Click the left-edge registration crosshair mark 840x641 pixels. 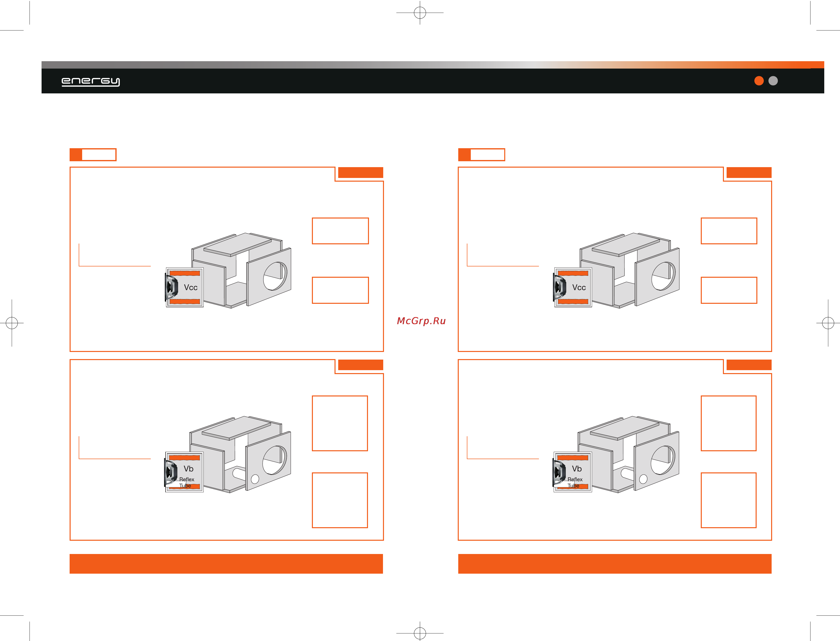[12, 323]
